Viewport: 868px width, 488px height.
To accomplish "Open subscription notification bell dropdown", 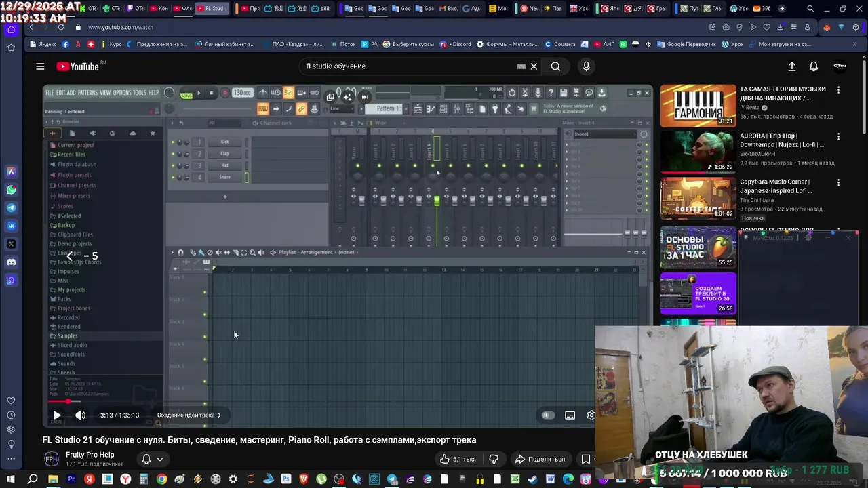I will coord(153,459).
